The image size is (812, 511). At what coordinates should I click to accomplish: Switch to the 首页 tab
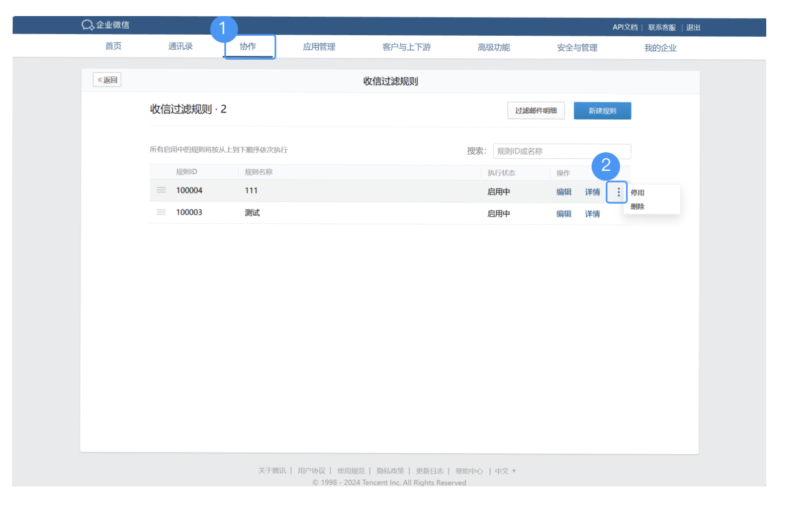(x=113, y=46)
